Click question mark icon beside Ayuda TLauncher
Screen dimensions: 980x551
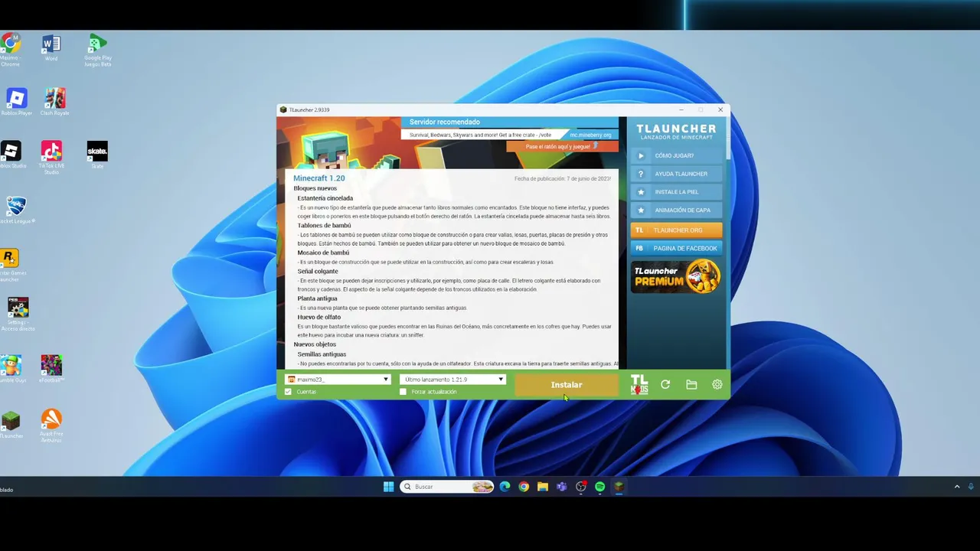point(641,174)
